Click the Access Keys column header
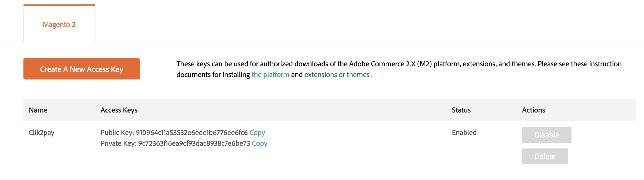Image resolution: width=644 pixels, height=180 pixels. (119, 110)
